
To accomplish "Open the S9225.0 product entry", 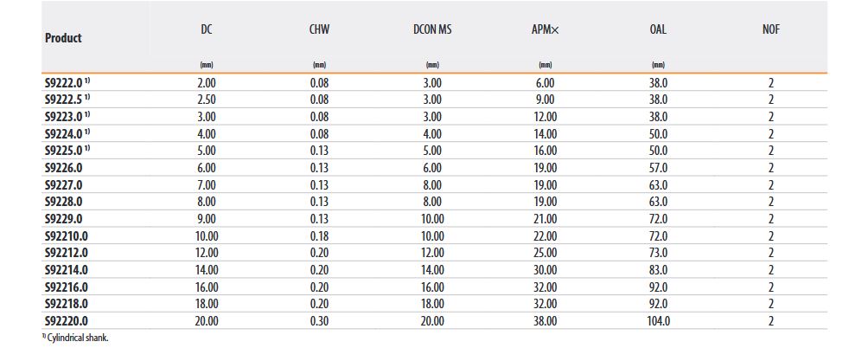I will click(66, 151).
